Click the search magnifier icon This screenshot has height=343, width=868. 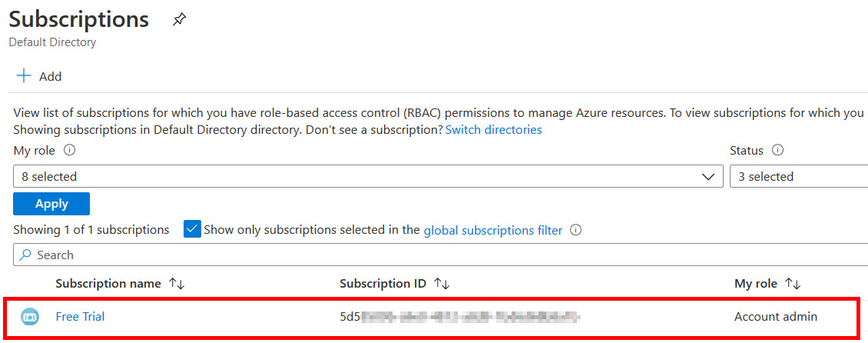25,255
